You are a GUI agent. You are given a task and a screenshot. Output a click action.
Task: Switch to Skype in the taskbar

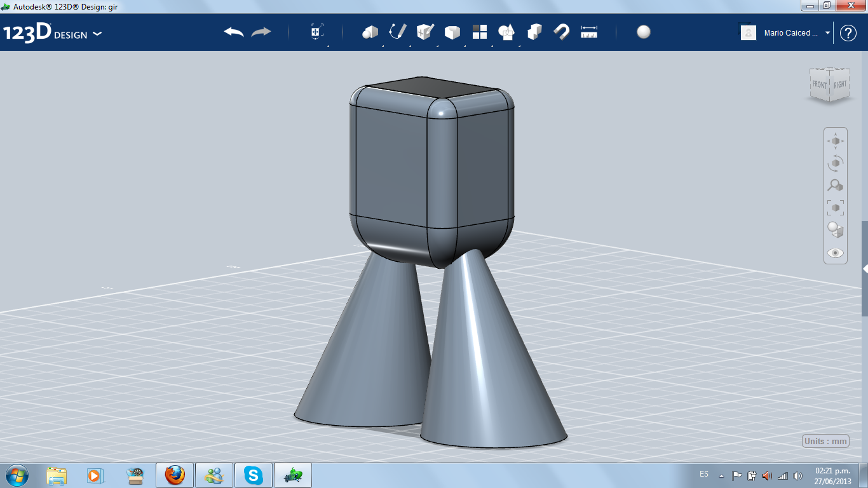[254, 475]
